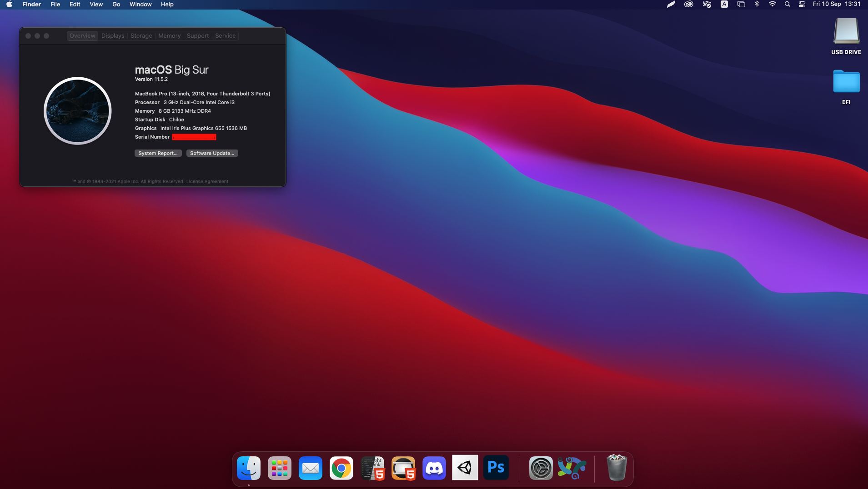Select the Overview tab
This screenshot has height=489, width=868.
pyautogui.click(x=82, y=36)
